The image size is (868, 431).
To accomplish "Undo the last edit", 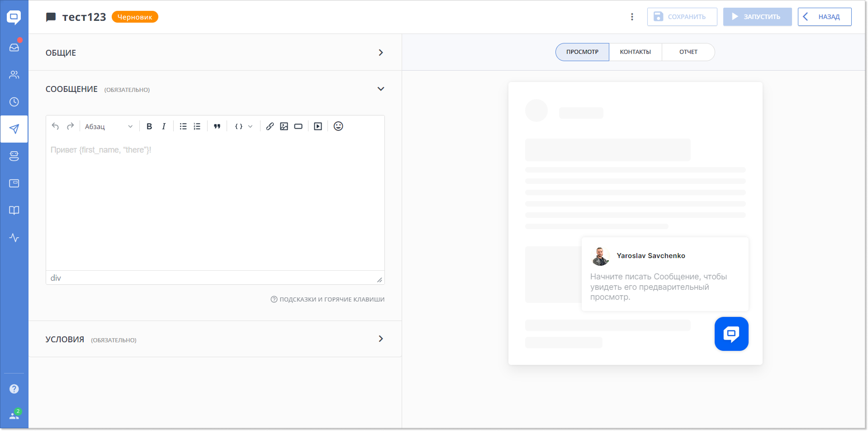I will click(55, 126).
